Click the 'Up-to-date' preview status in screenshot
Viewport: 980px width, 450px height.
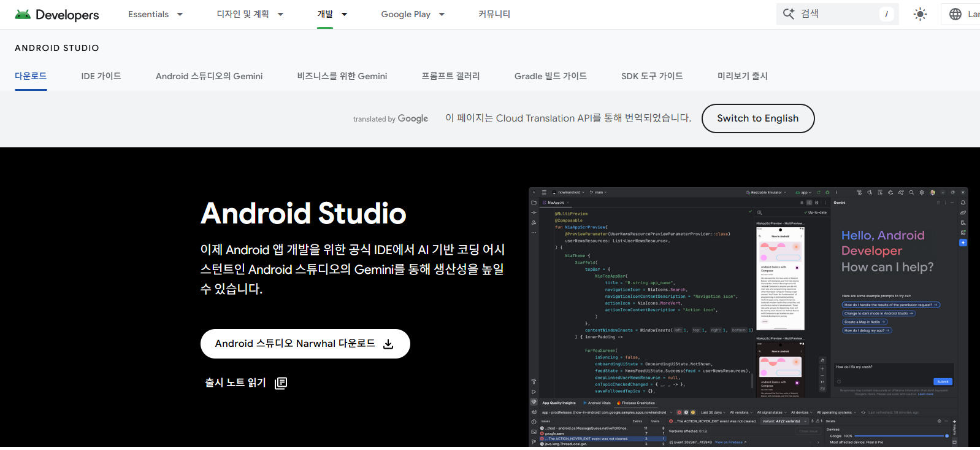point(816,212)
